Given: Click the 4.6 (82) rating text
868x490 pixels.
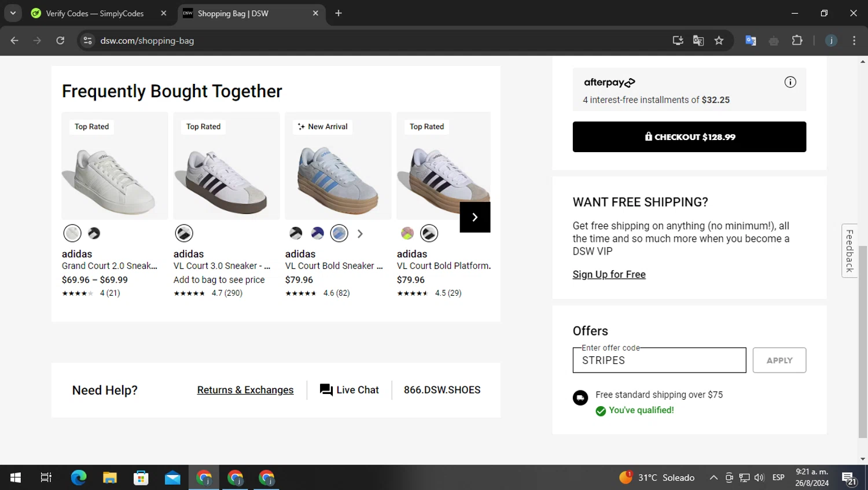Looking at the screenshot, I should (x=336, y=293).
